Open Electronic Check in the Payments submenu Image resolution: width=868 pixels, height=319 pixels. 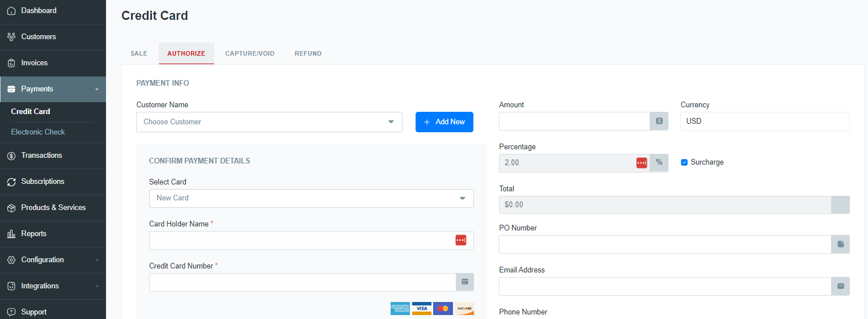click(38, 132)
